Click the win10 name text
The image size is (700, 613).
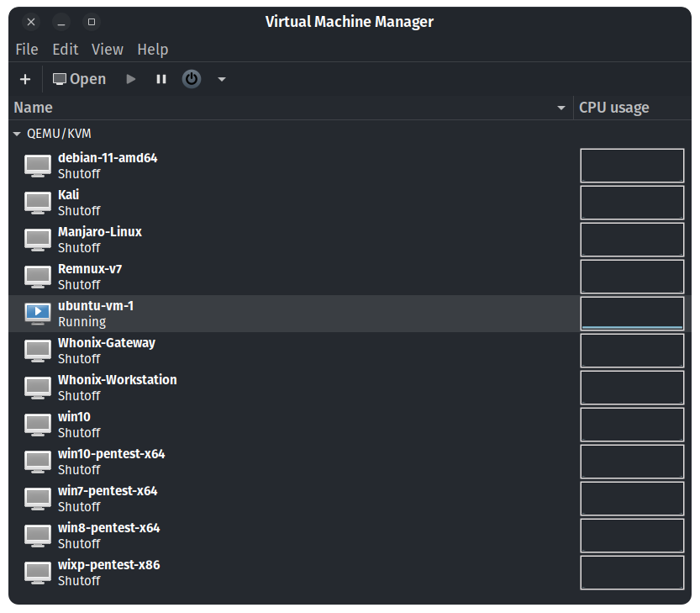[74, 417]
